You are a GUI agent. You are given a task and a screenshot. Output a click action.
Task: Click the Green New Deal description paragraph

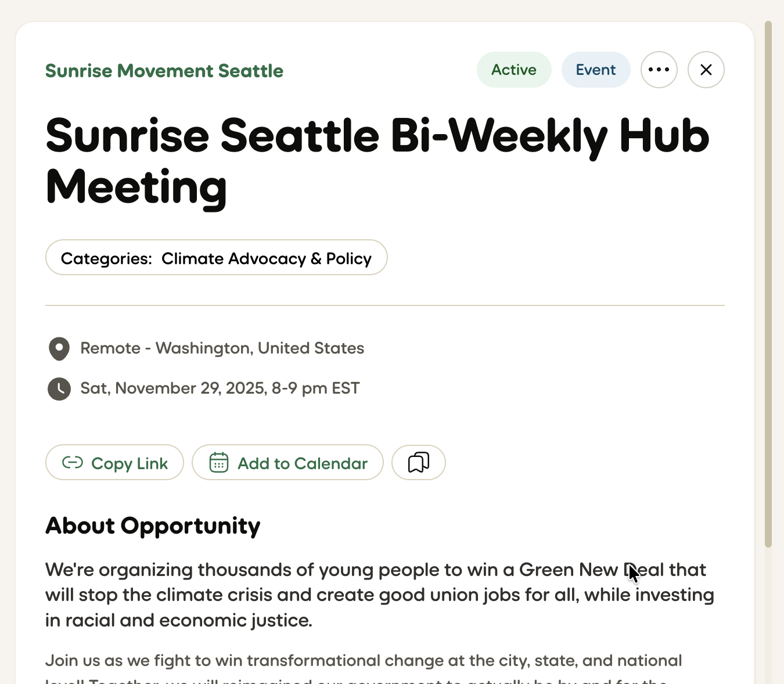tap(379, 595)
